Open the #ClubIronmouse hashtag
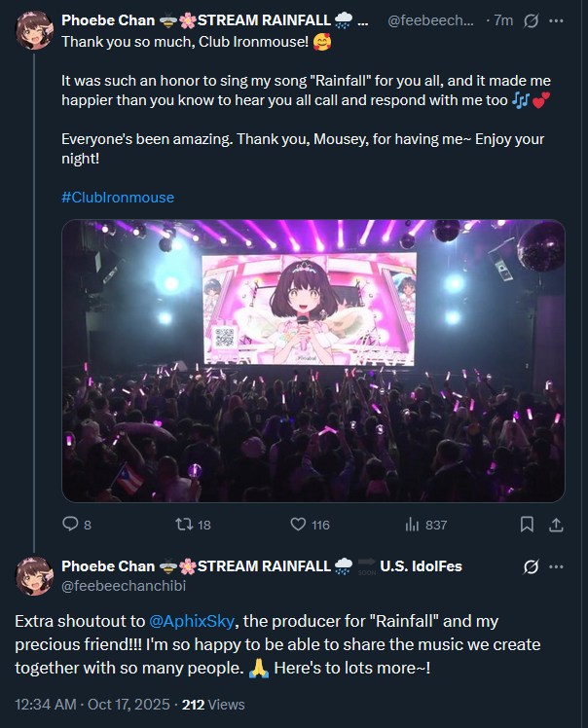Viewport: 588px width, 728px height. [117, 198]
